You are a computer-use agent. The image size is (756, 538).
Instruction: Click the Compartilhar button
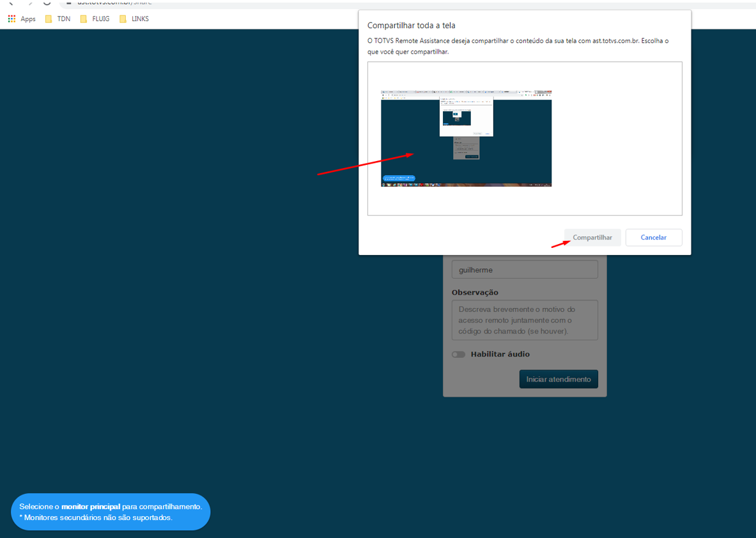pyautogui.click(x=592, y=238)
